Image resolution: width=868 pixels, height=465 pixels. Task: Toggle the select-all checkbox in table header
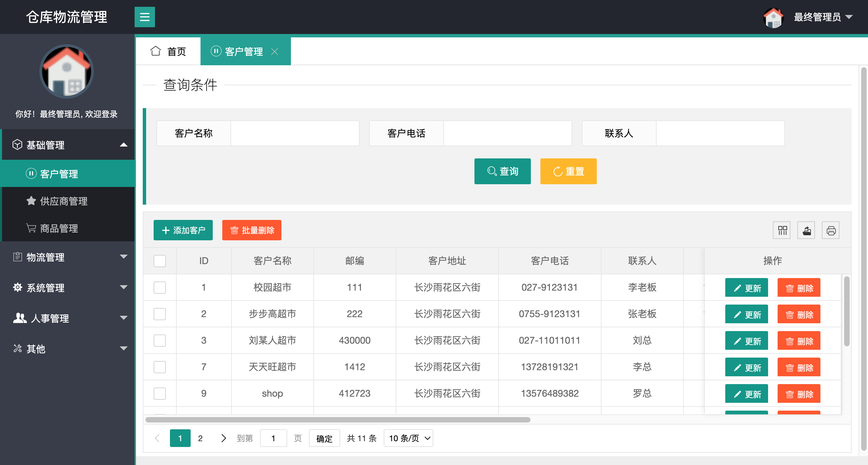[160, 261]
